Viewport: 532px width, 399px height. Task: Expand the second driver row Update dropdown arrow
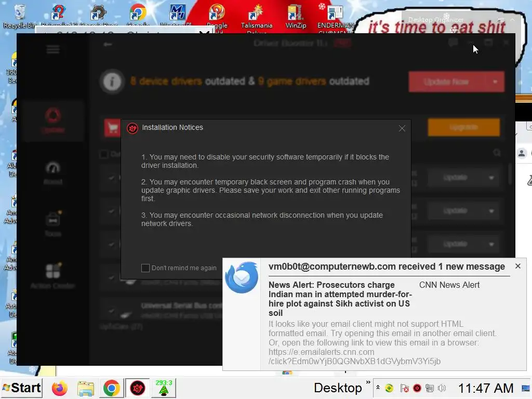[x=491, y=211]
